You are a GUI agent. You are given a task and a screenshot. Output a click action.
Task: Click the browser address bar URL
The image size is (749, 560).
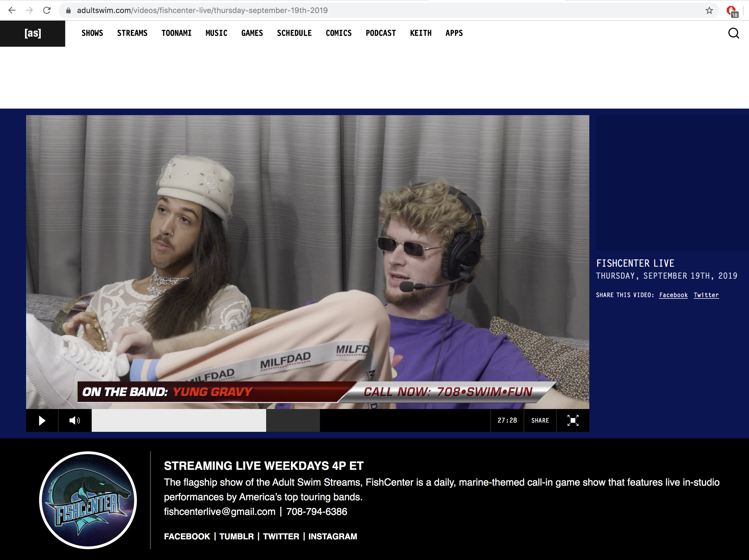pyautogui.click(x=202, y=10)
